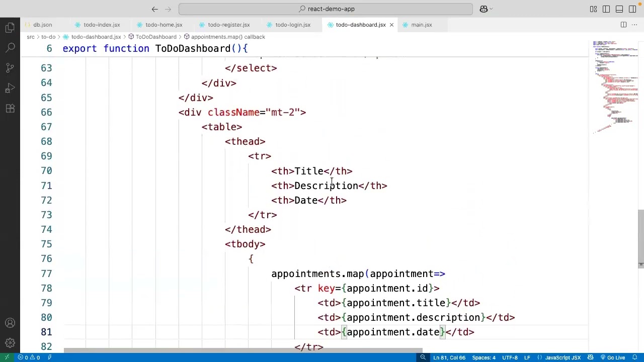Change end of line sequence LF

(x=527, y=357)
